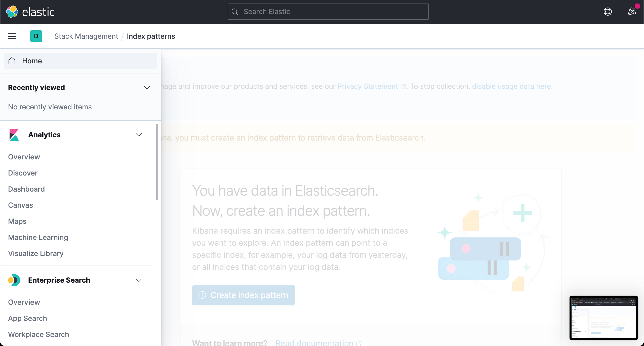Open the newsfeed celebration icon
The image size is (644, 346).
tap(632, 12)
